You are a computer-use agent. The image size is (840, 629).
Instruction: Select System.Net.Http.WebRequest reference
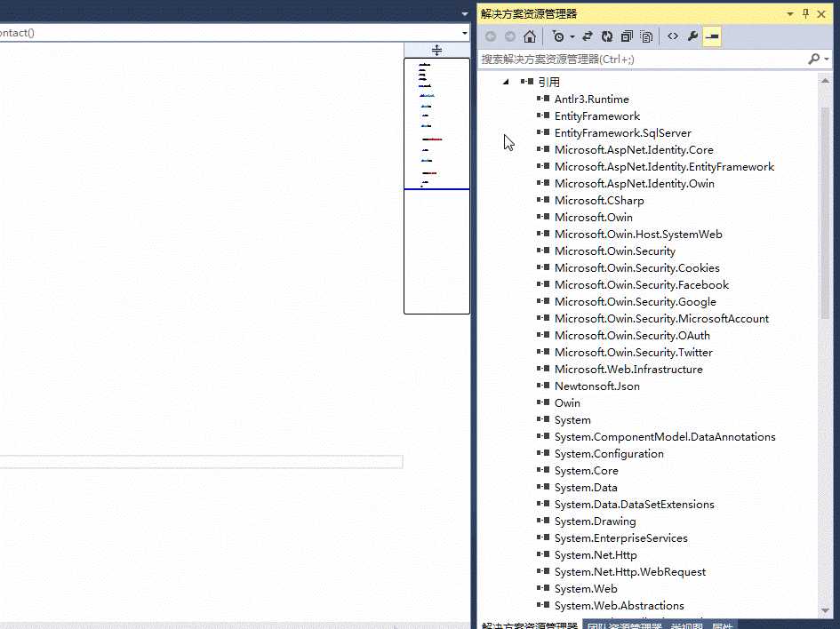click(630, 572)
